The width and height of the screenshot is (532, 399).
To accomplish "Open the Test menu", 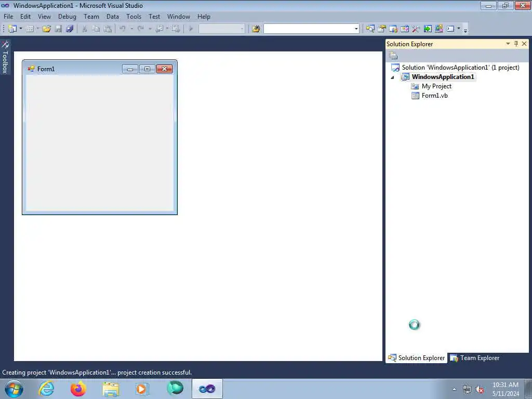I will tap(154, 17).
